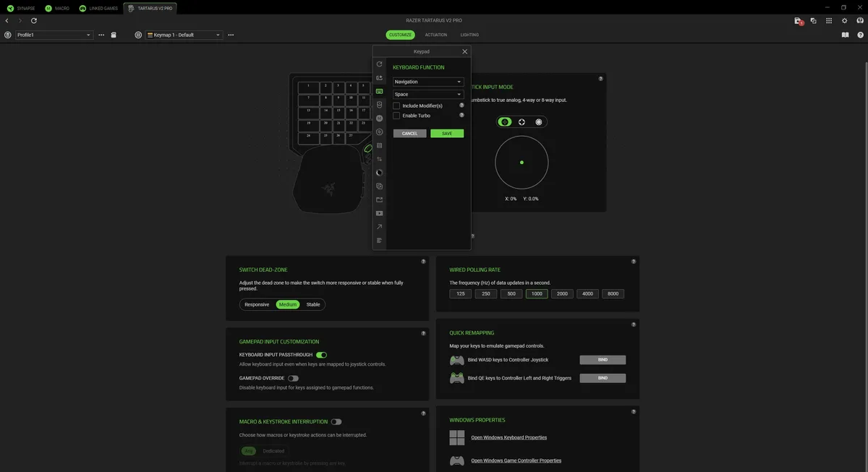868x472 pixels.
Task: Select the 8-way thumbstick input mode icon
Action: pos(539,122)
